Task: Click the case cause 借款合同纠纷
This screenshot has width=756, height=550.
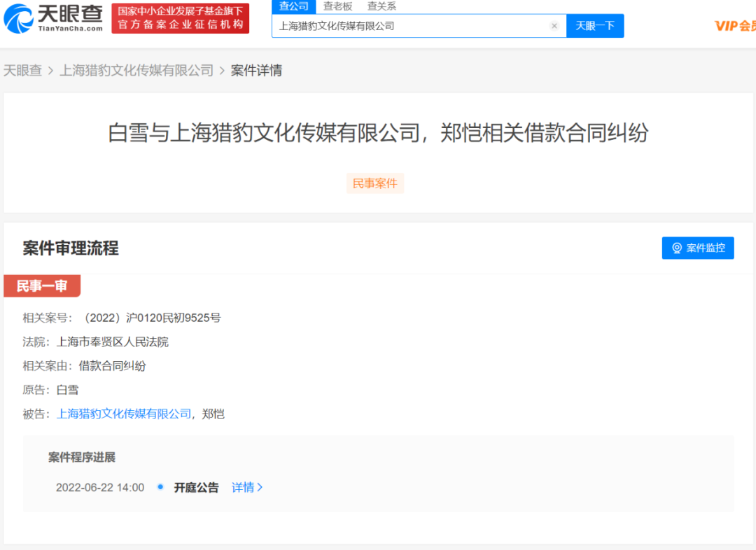Action: pos(112,367)
